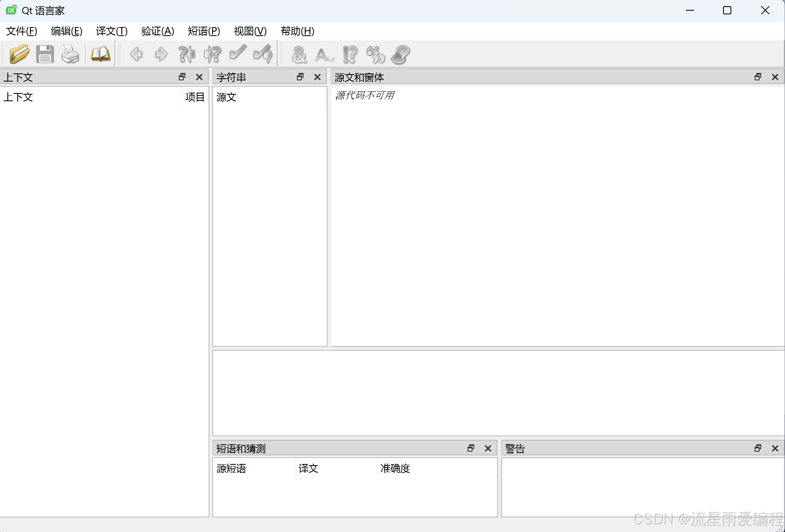Screen dimensions: 785x532
Task: Click the 源短语 column header
Action: coord(254,468)
